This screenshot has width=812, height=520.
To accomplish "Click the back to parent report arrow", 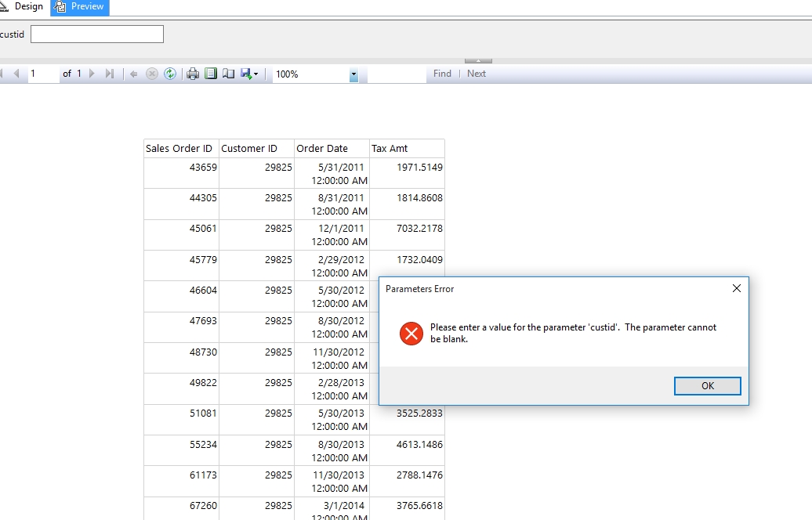I will pyautogui.click(x=133, y=74).
